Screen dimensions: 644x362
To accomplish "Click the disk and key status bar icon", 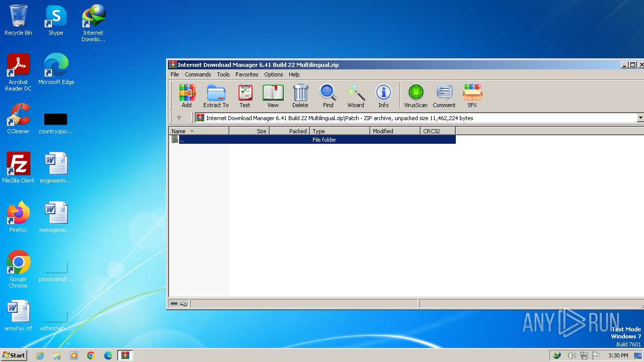I will coord(179,304).
